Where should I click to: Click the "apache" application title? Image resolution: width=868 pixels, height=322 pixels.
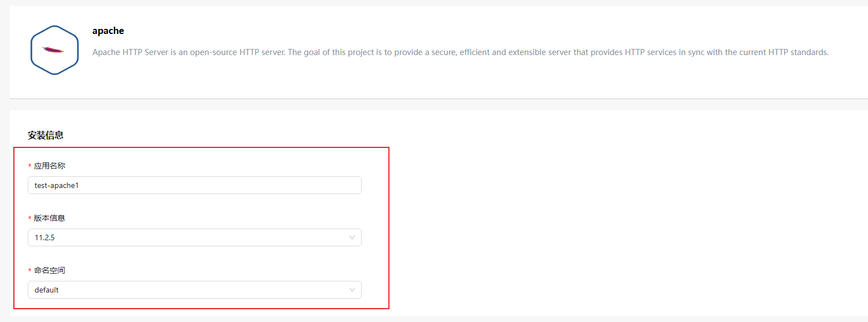pyautogui.click(x=108, y=31)
